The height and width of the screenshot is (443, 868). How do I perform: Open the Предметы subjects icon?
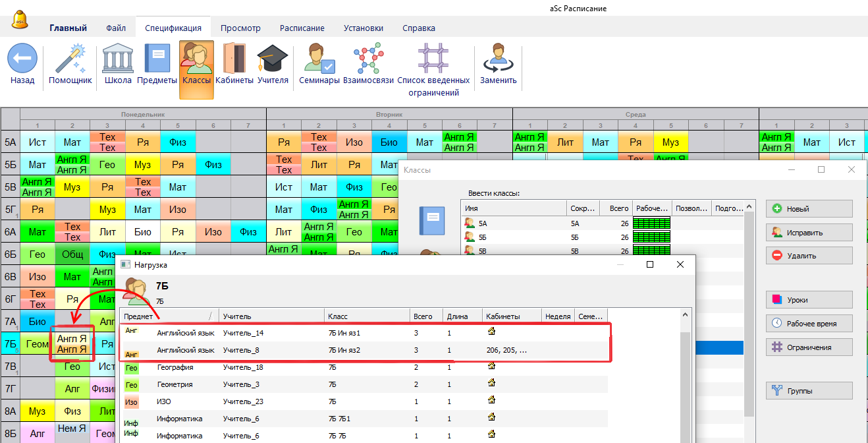click(x=157, y=59)
